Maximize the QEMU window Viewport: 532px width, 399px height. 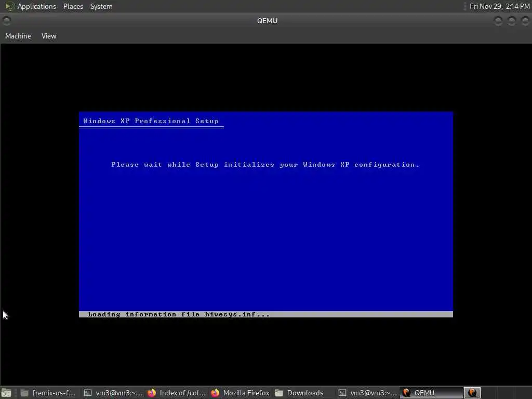click(511, 21)
